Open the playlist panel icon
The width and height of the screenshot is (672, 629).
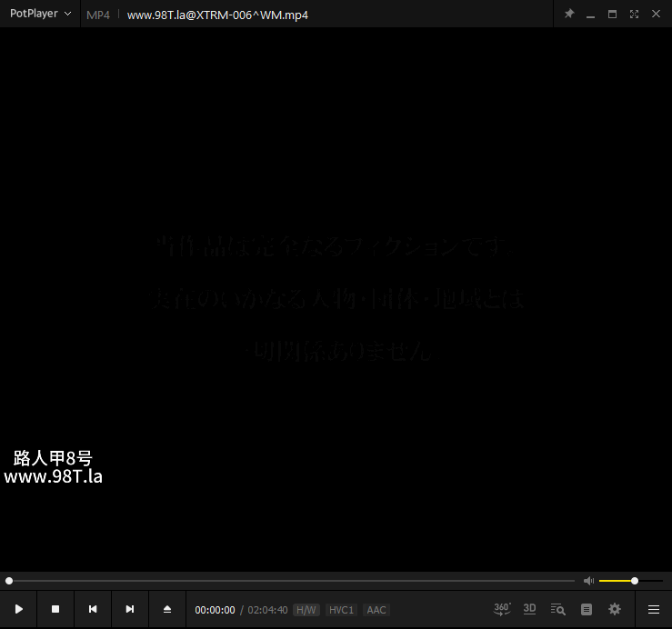point(587,609)
